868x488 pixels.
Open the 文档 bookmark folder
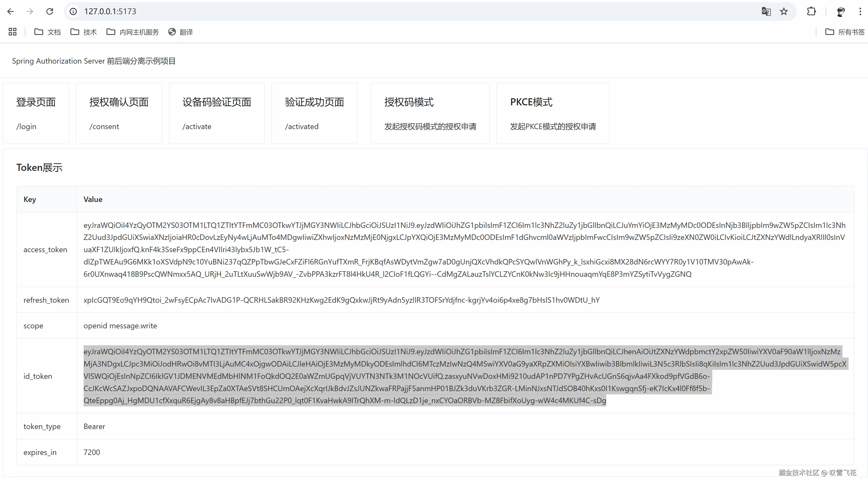[48, 32]
